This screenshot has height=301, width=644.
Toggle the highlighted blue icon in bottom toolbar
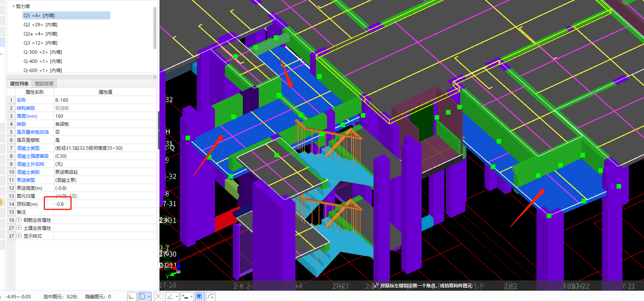[199, 296]
